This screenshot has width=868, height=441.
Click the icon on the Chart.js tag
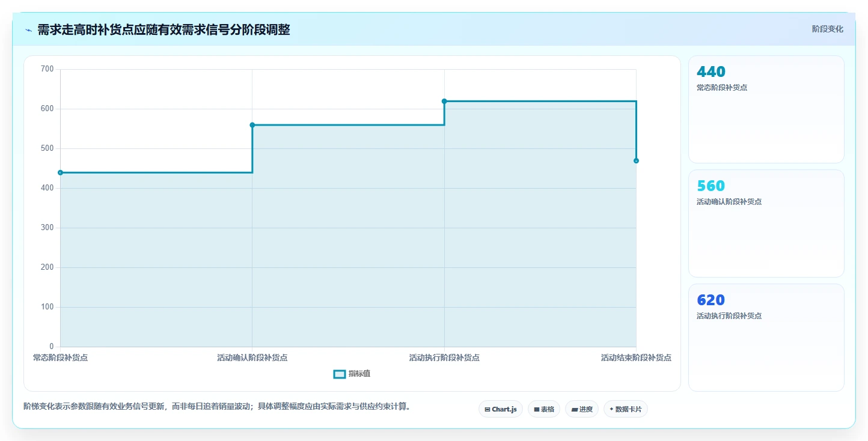click(x=487, y=409)
